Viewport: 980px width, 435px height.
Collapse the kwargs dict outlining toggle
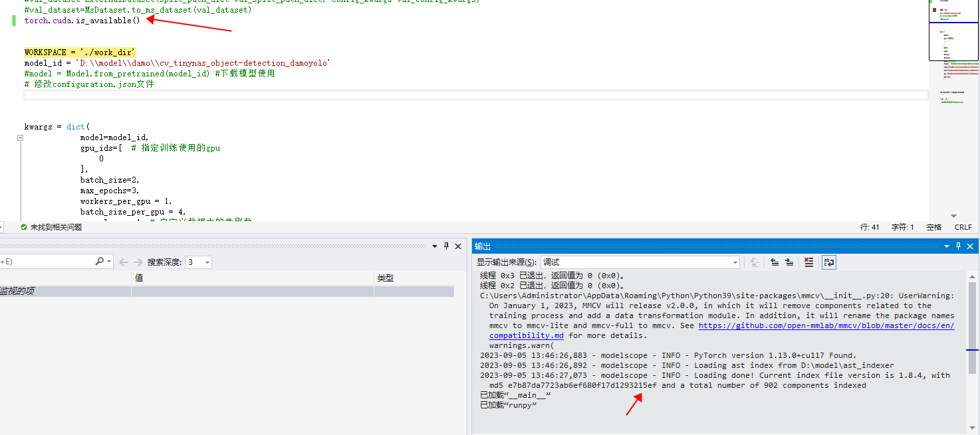click(x=20, y=137)
